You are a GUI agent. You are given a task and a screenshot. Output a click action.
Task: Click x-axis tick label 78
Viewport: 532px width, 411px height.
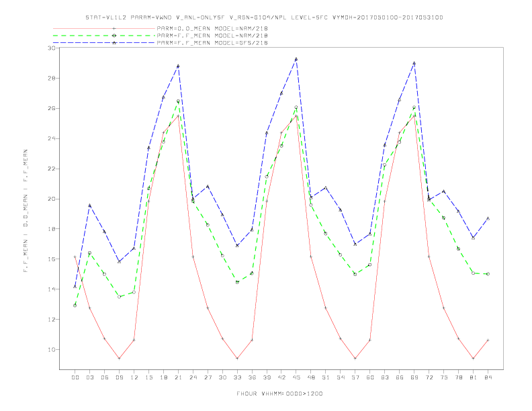pyautogui.click(x=459, y=377)
